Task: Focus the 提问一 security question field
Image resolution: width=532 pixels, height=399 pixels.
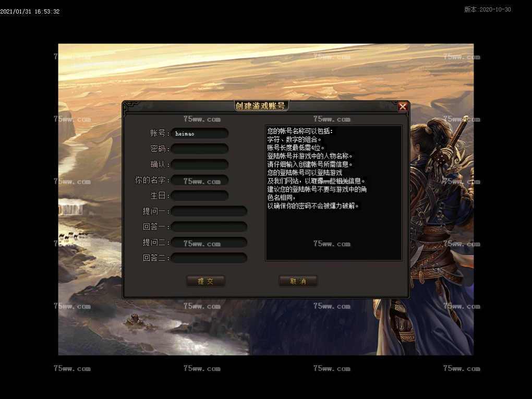Action: 209,211
